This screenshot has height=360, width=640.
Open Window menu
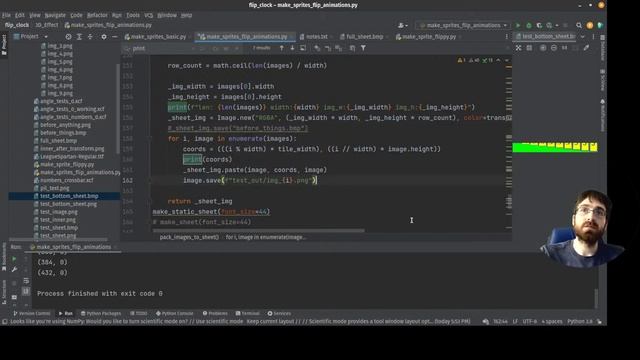pyautogui.click(x=167, y=15)
